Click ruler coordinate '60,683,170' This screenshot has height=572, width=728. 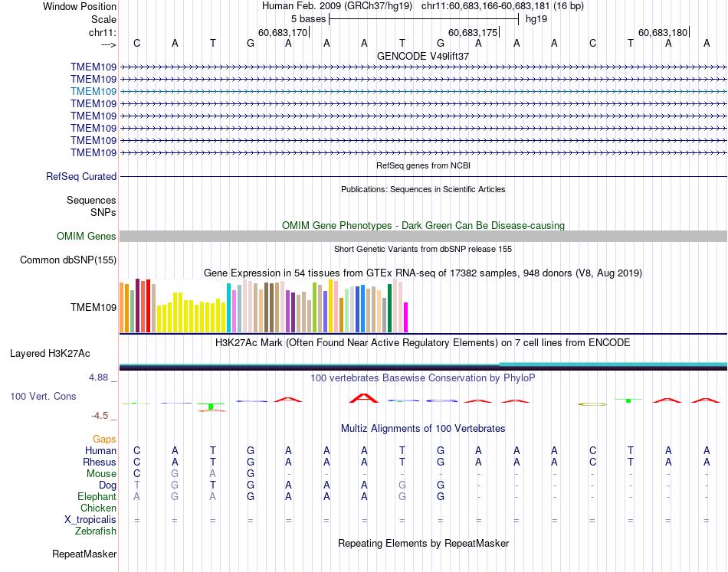pyautogui.click(x=283, y=32)
